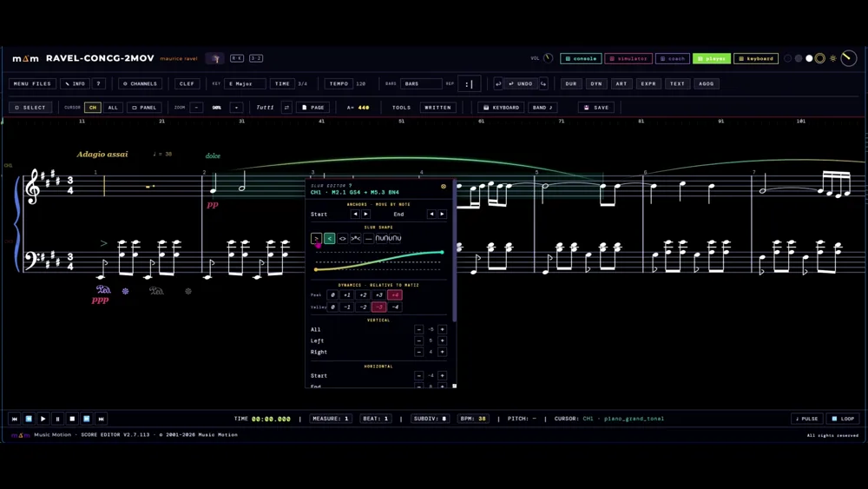
Task: Toggle brightness with the sun icon
Action: pyautogui.click(x=832, y=58)
